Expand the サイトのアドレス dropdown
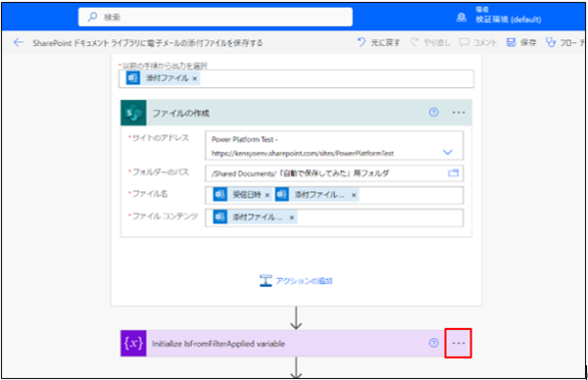This screenshot has width=588, height=380. [448, 152]
